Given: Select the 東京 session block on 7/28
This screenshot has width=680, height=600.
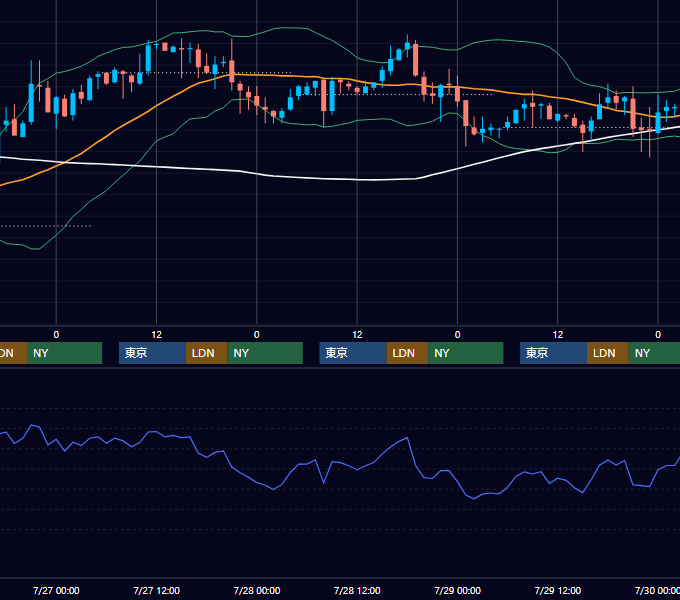Looking at the screenshot, I should pos(353,353).
